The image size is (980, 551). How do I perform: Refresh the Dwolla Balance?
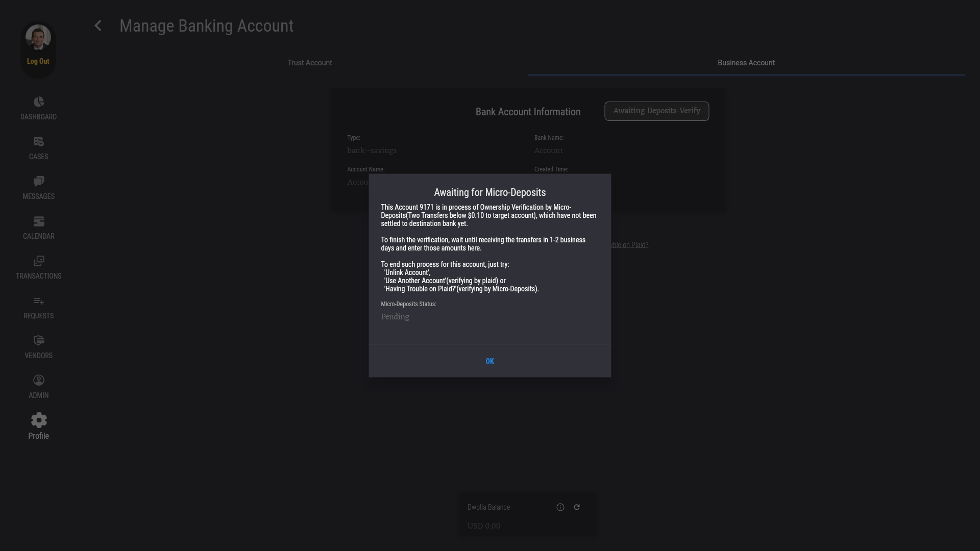[577, 507]
